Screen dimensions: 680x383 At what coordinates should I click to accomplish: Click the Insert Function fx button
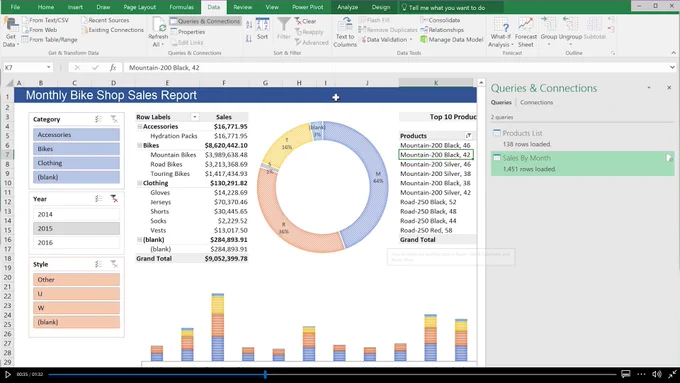click(113, 67)
